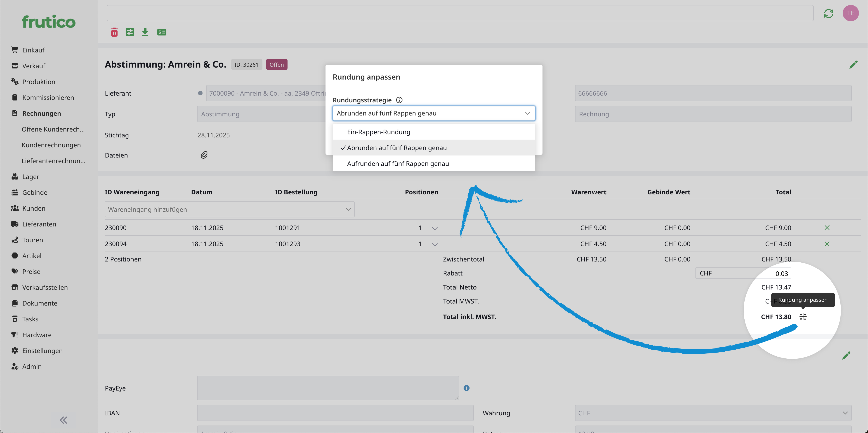Click the Rundungsstrategie info icon
This screenshot has height=433, width=868.
click(399, 100)
